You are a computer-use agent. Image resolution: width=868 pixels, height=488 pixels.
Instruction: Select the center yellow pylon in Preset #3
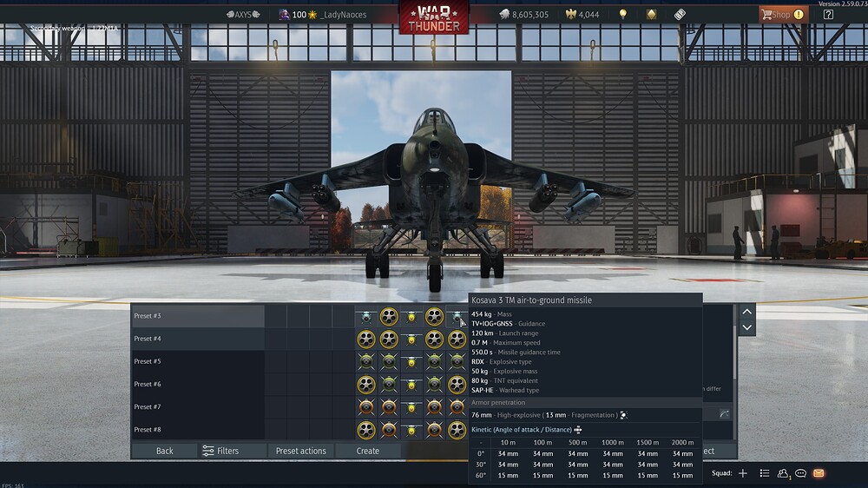coord(411,316)
